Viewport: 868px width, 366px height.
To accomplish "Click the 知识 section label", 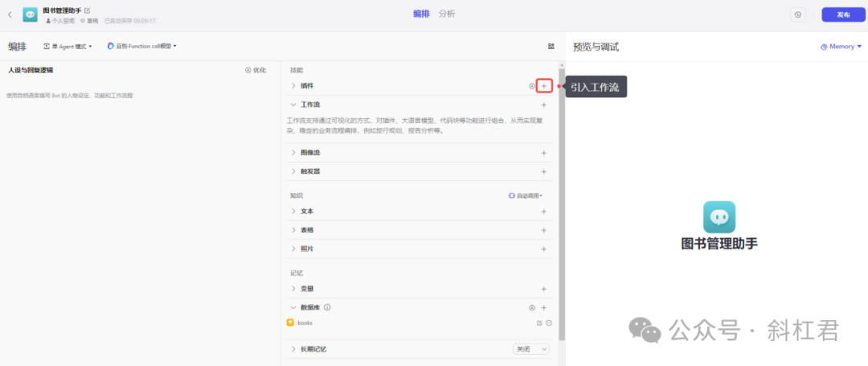I will (x=297, y=195).
